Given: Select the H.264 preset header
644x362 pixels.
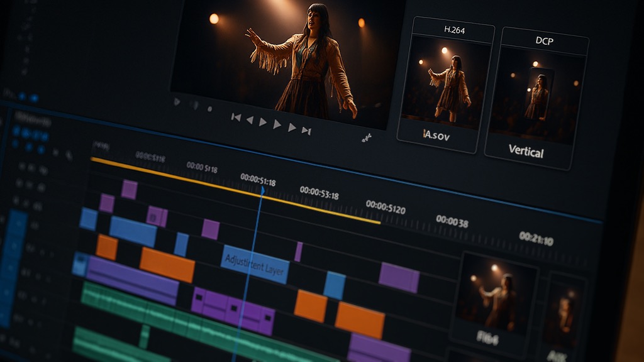Looking at the screenshot, I should [454, 30].
